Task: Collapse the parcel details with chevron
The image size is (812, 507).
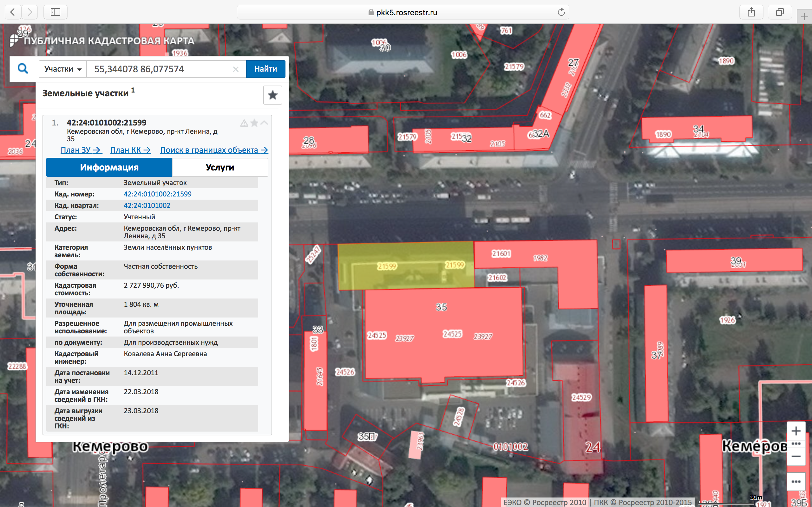Action: (265, 123)
